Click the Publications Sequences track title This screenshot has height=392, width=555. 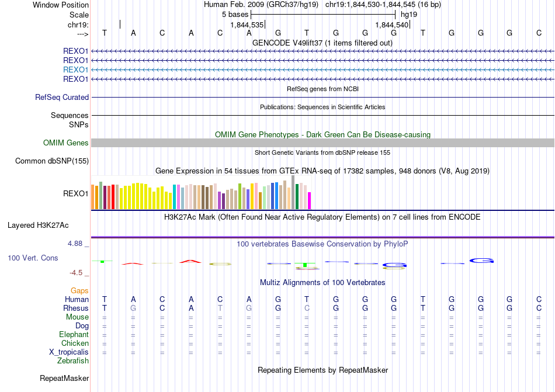pyautogui.click(x=322, y=107)
